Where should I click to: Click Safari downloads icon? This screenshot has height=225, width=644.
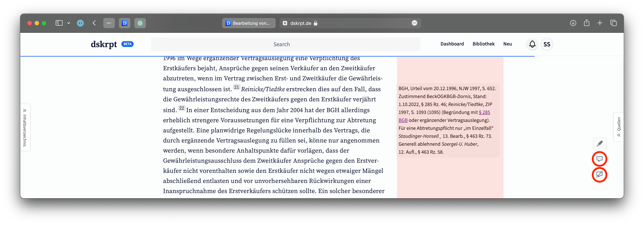click(573, 23)
